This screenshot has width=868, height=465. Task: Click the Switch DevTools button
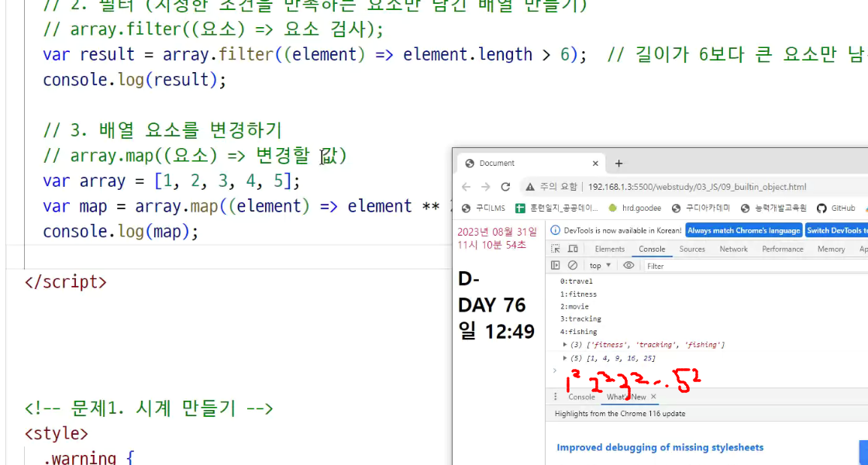coord(836,230)
